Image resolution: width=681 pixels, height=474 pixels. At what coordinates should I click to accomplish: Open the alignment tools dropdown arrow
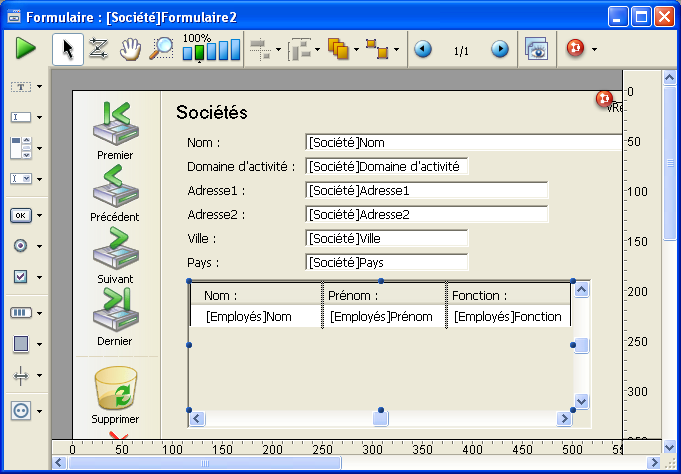278,49
